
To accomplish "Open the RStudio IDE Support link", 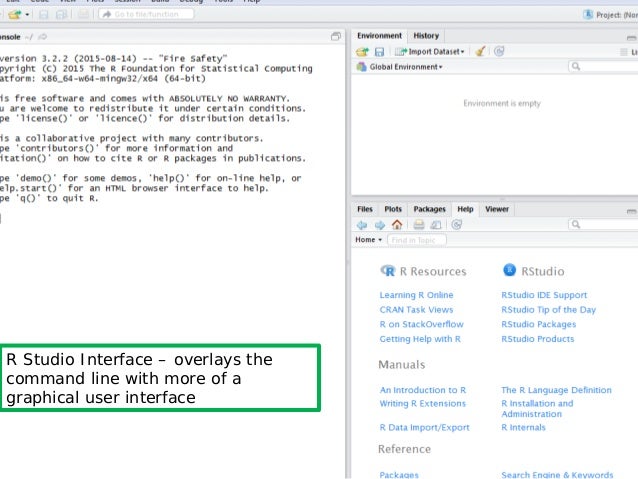I will point(544,295).
